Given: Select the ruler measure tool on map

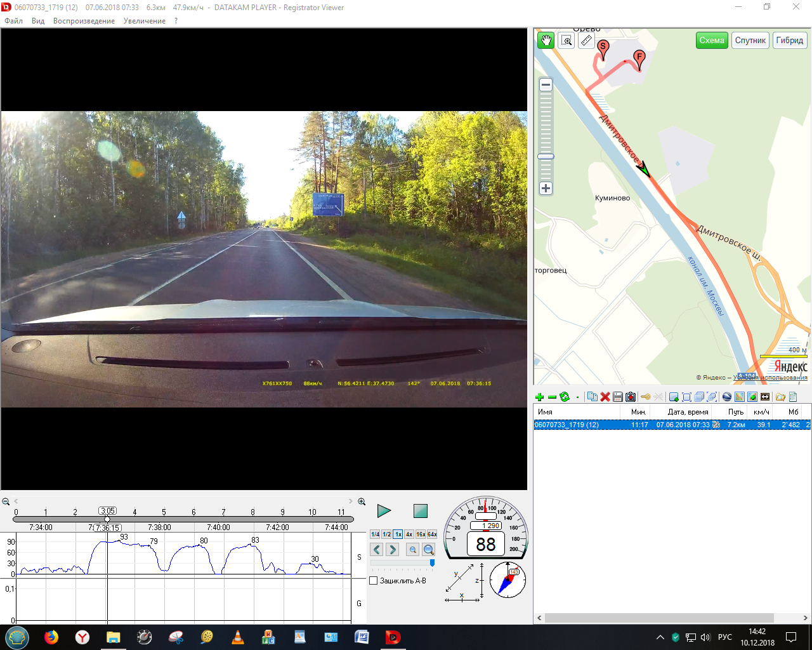Looking at the screenshot, I should coord(586,41).
